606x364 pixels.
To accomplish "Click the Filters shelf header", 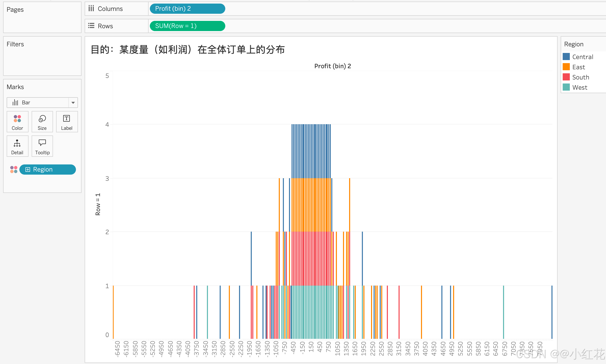I will pos(15,44).
